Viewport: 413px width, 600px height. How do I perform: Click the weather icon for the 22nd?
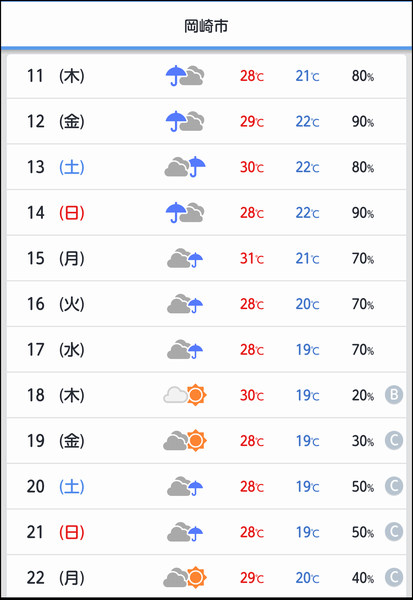tap(185, 577)
